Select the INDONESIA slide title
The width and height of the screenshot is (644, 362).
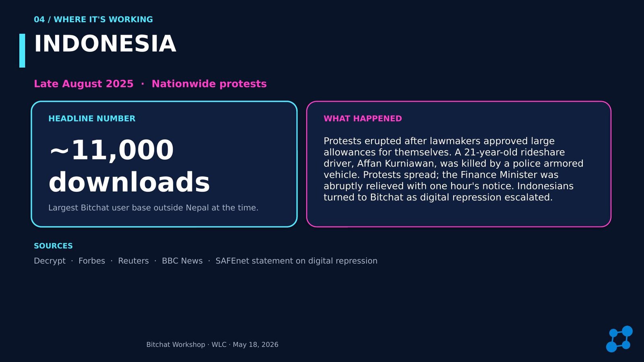click(105, 43)
